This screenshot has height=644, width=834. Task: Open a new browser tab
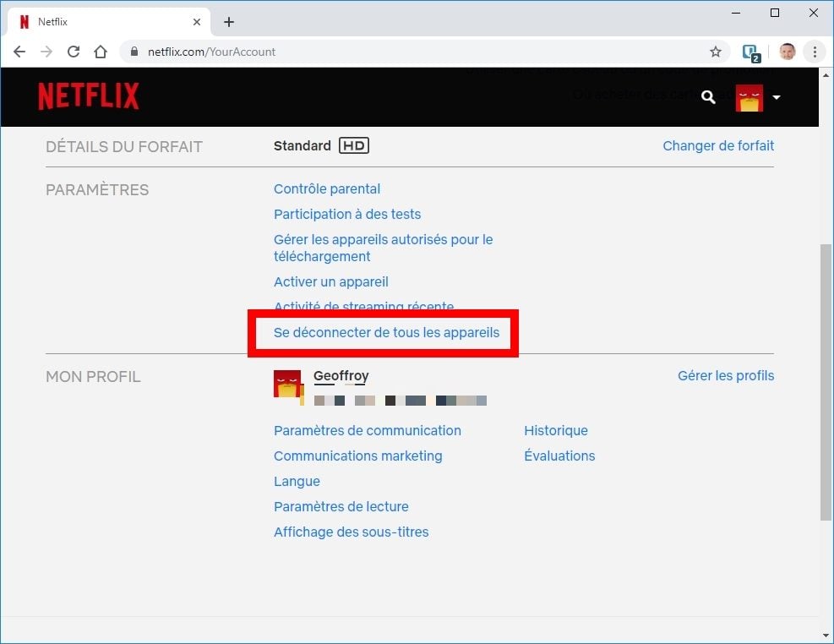[229, 22]
